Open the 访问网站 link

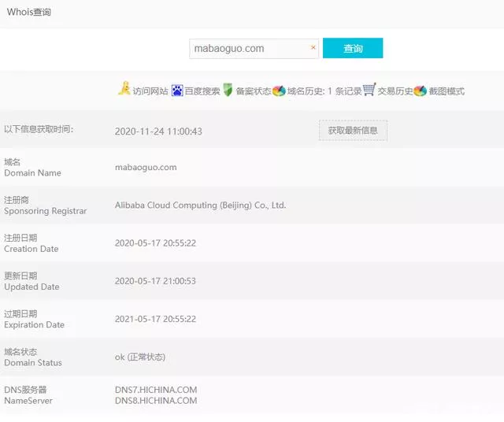150,91
